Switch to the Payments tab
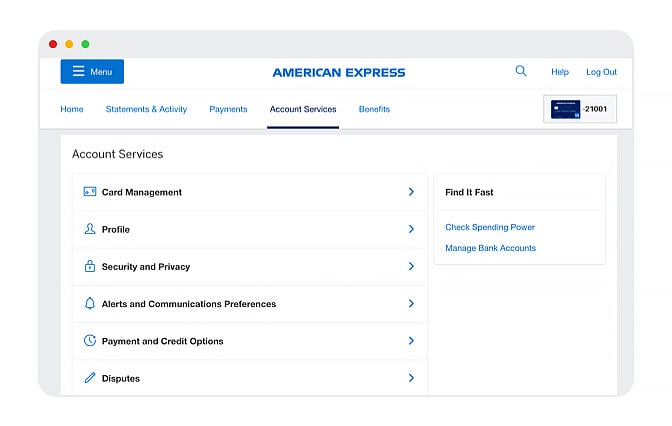 228,109
